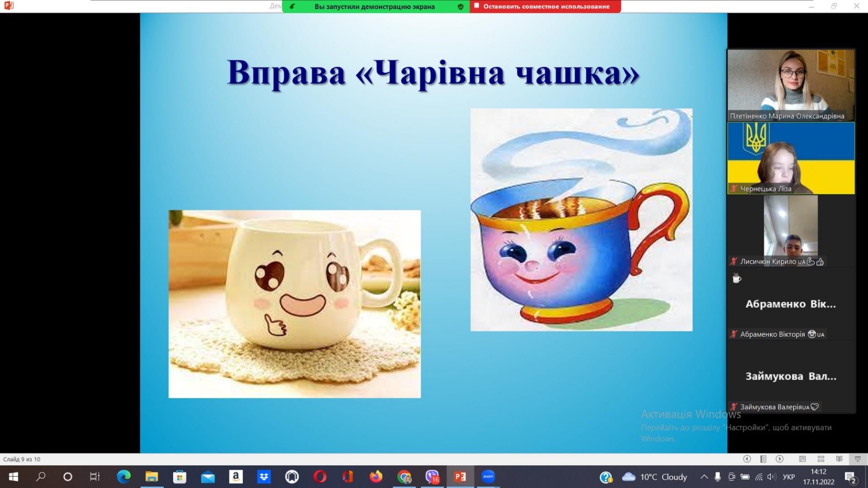
Task: Stop screen sharing with the red button
Action: [545, 7]
